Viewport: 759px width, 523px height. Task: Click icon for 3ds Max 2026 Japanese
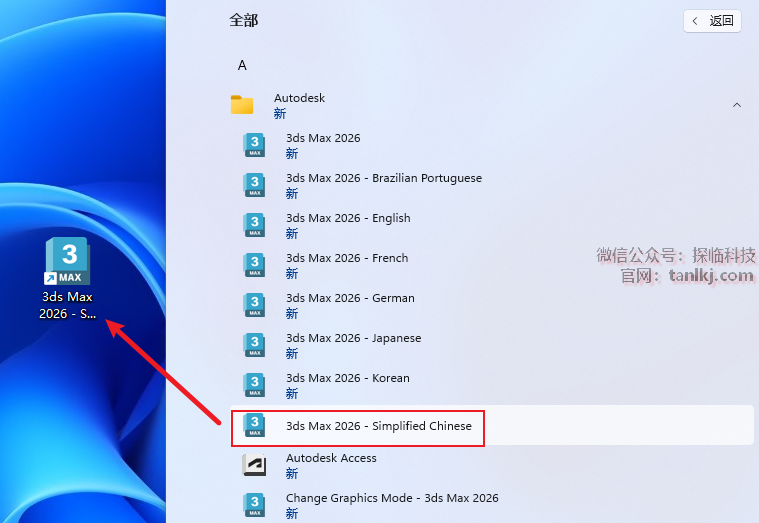coord(255,345)
